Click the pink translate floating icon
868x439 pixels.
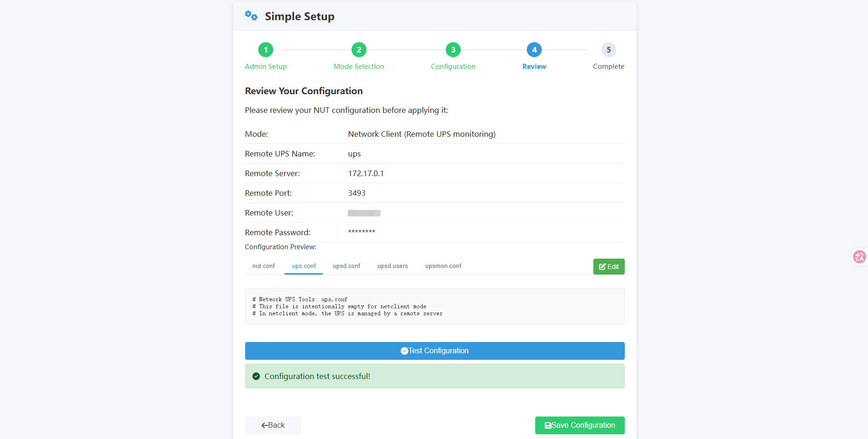pyautogui.click(x=860, y=257)
